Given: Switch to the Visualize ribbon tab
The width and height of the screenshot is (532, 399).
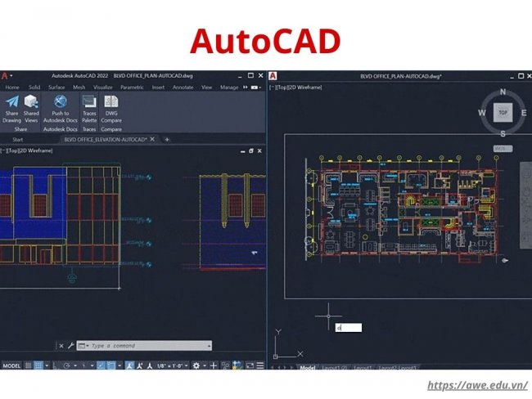Looking at the screenshot, I should pos(103,87).
